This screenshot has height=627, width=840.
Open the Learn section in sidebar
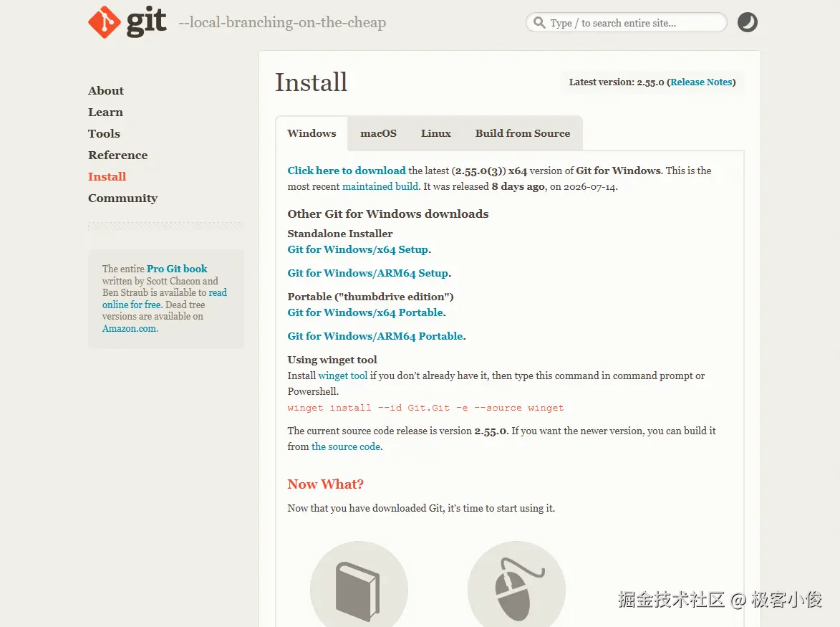[x=105, y=112]
